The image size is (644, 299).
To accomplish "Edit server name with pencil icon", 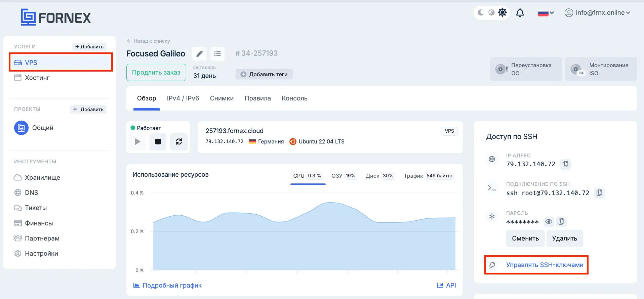I will (x=199, y=54).
